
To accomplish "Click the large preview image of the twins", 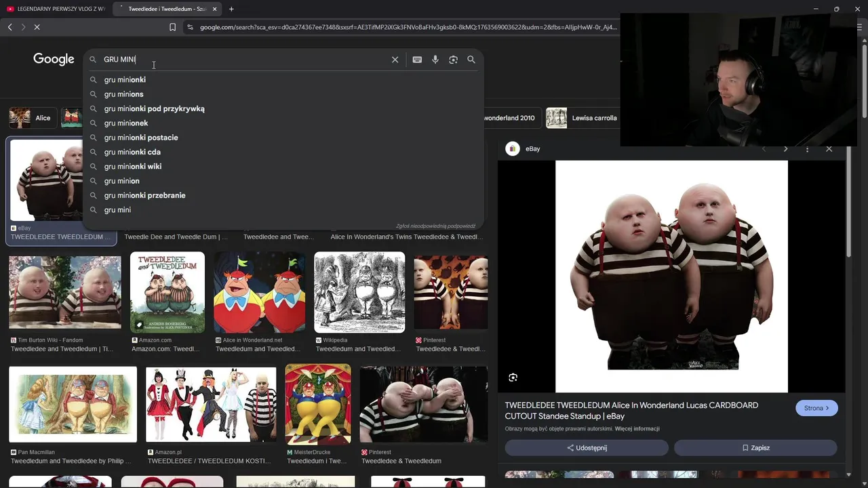I will pyautogui.click(x=671, y=277).
